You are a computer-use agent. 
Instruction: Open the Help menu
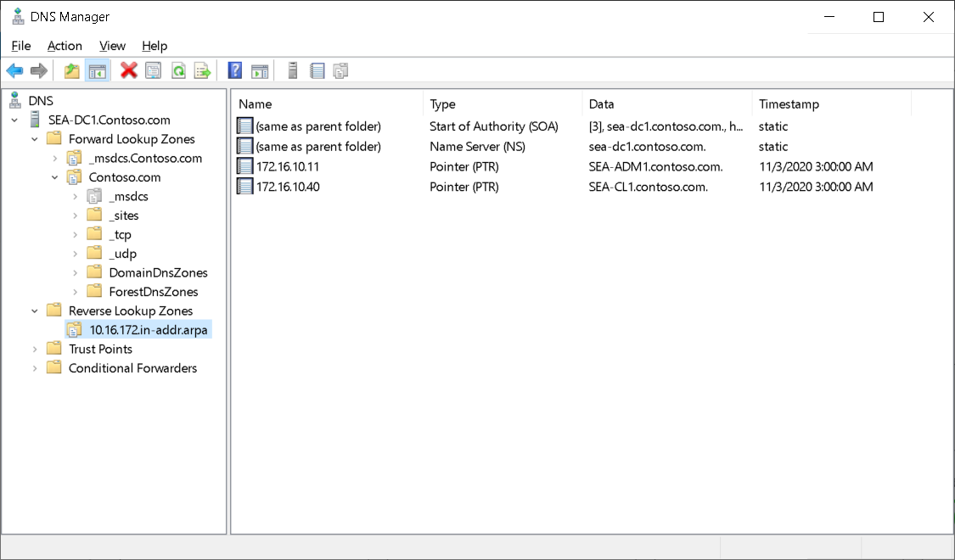[x=154, y=46]
